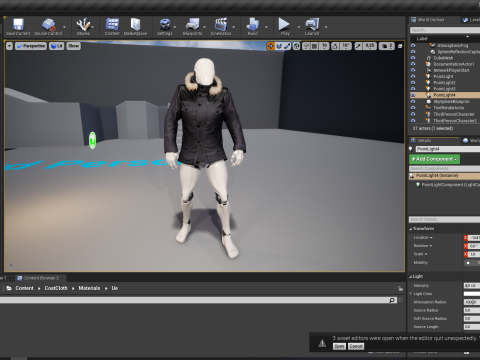The image size is (480, 360).
Task: Open the Lit view mode dropdown
Action: pyautogui.click(x=57, y=46)
